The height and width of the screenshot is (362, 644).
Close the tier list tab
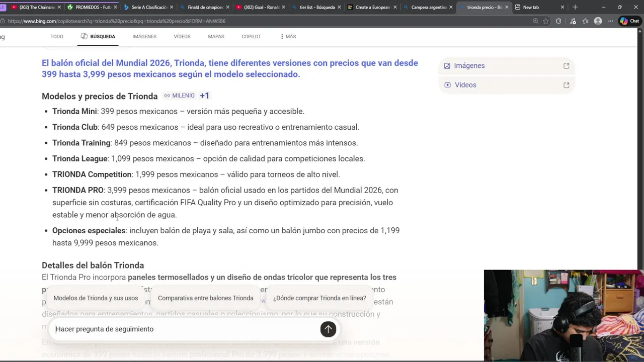click(x=340, y=7)
